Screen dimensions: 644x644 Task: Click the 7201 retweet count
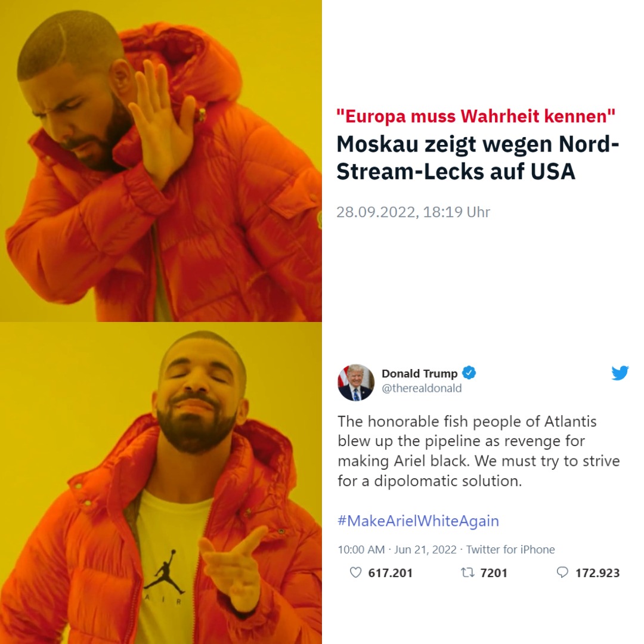coord(494,573)
